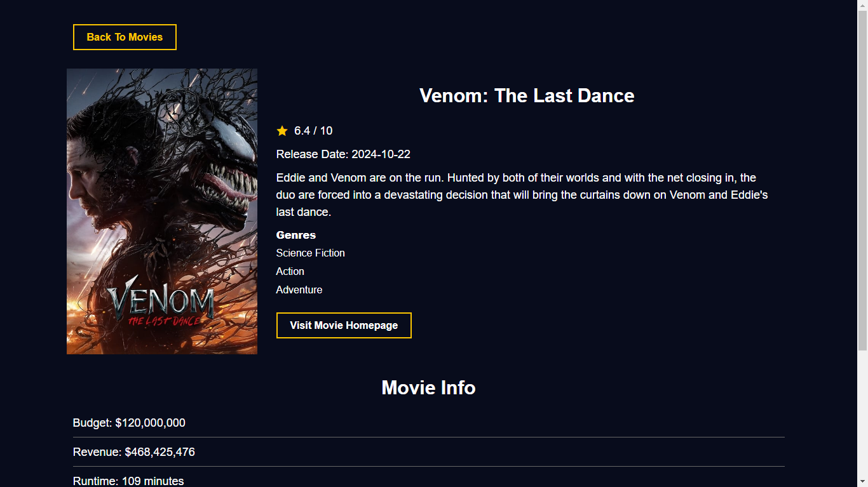This screenshot has width=868, height=487.
Task: Click the movie overview paragraph
Action: tap(523, 195)
